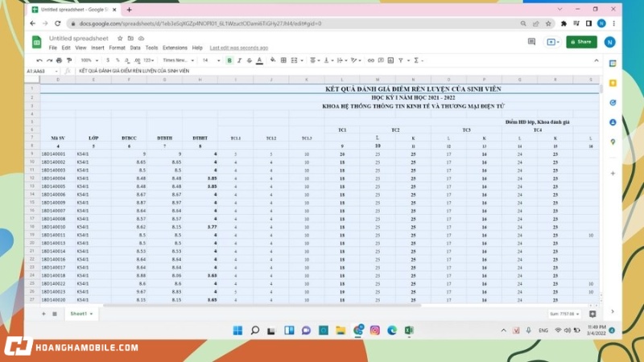Image resolution: width=644 pixels, height=362 pixels.
Task: Open the move to folder icon
Action: pyautogui.click(x=130, y=38)
